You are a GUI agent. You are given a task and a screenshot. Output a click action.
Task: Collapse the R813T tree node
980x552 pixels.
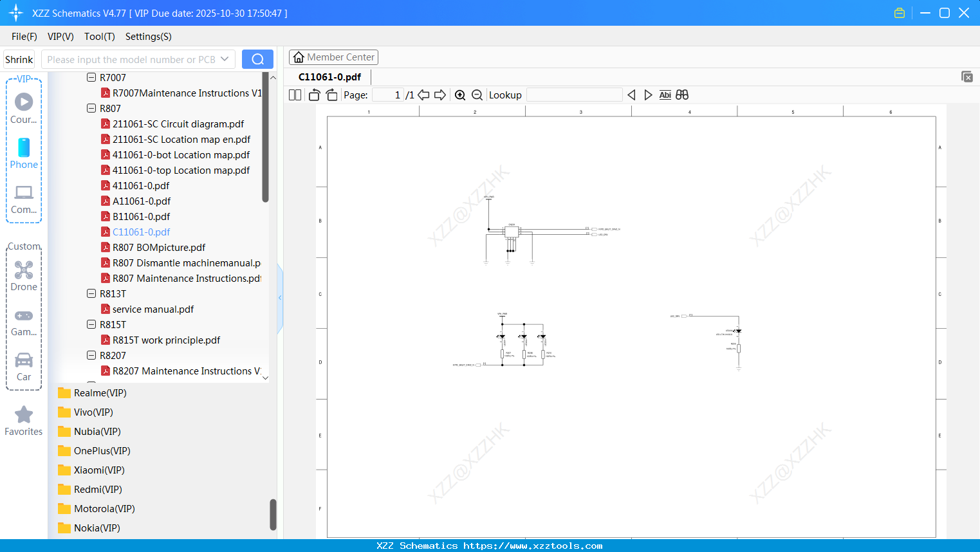click(x=91, y=293)
